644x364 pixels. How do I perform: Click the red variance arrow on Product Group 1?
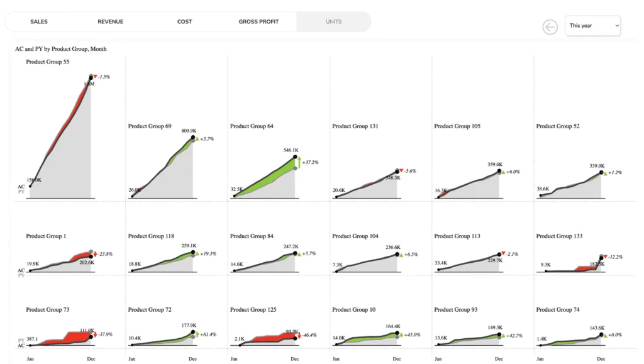point(94,254)
